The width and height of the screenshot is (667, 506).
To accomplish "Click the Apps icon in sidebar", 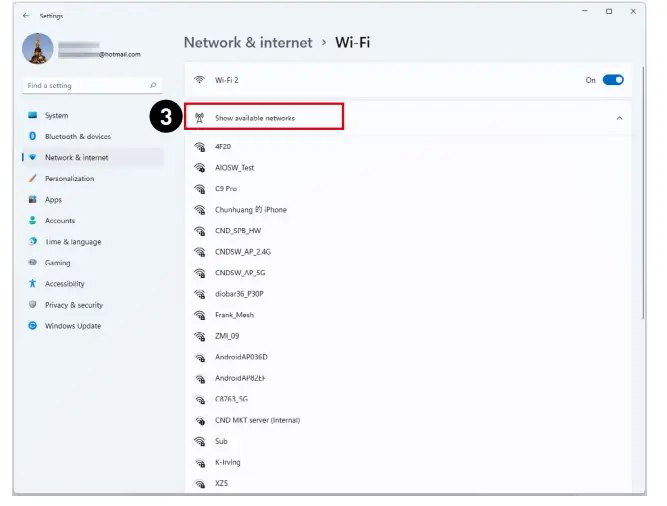I will 33,200.
